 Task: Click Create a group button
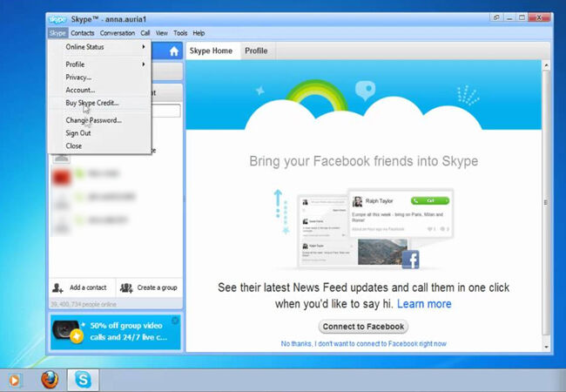149,287
